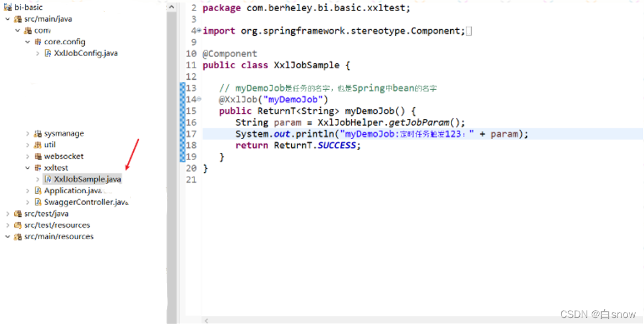The height and width of the screenshot is (324, 644).
Task: Select the websocket package label
Action: [x=64, y=156]
